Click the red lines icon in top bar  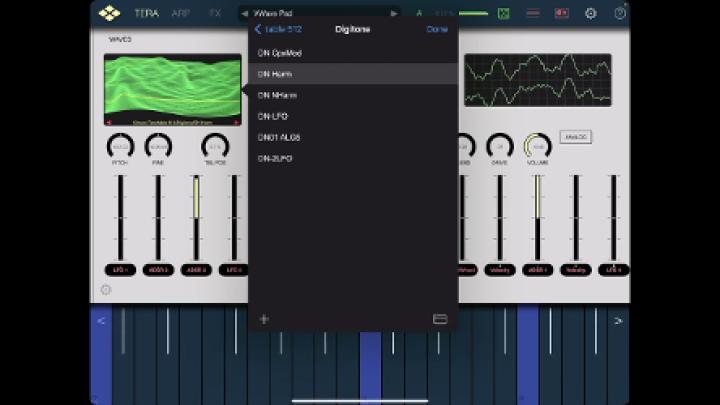pos(533,13)
